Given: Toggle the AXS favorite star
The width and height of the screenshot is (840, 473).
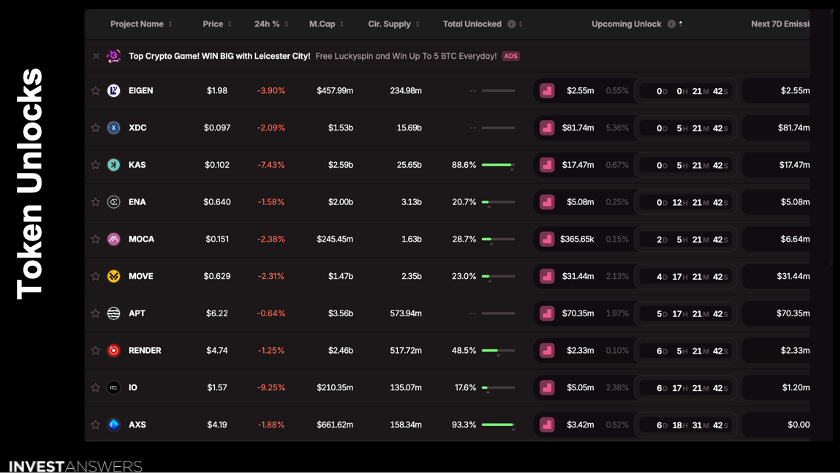Looking at the screenshot, I should (x=95, y=424).
